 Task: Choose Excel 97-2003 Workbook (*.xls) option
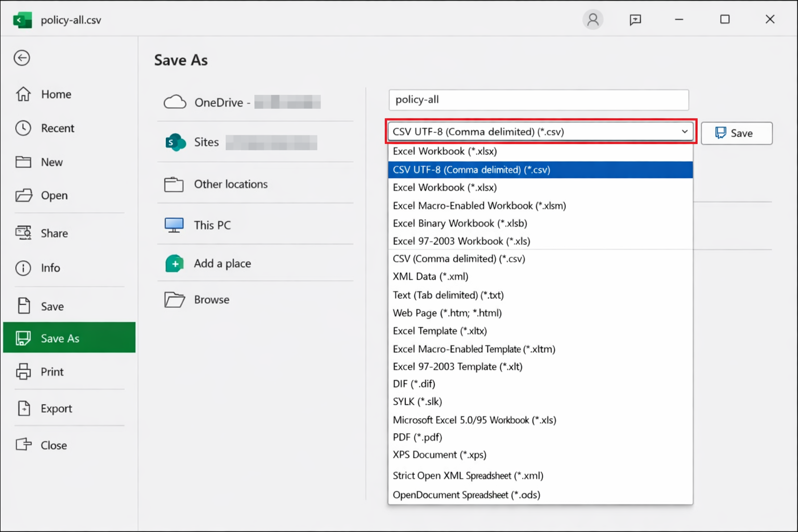coord(540,241)
